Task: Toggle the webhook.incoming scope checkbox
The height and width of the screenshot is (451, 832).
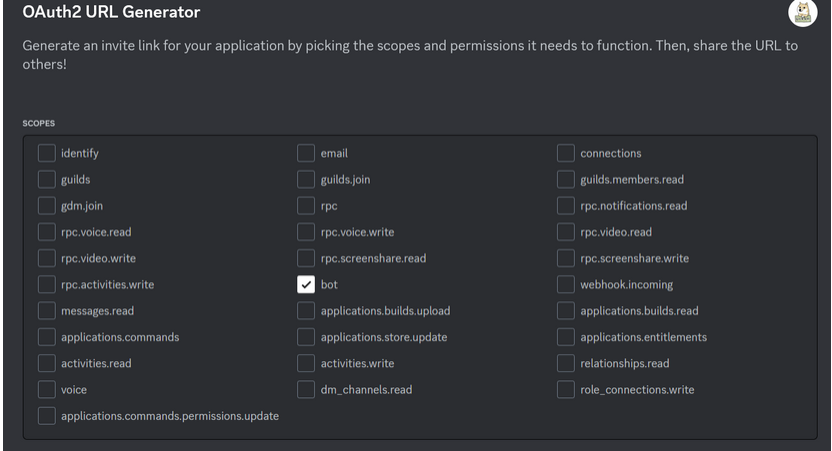Action: coord(566,285)
